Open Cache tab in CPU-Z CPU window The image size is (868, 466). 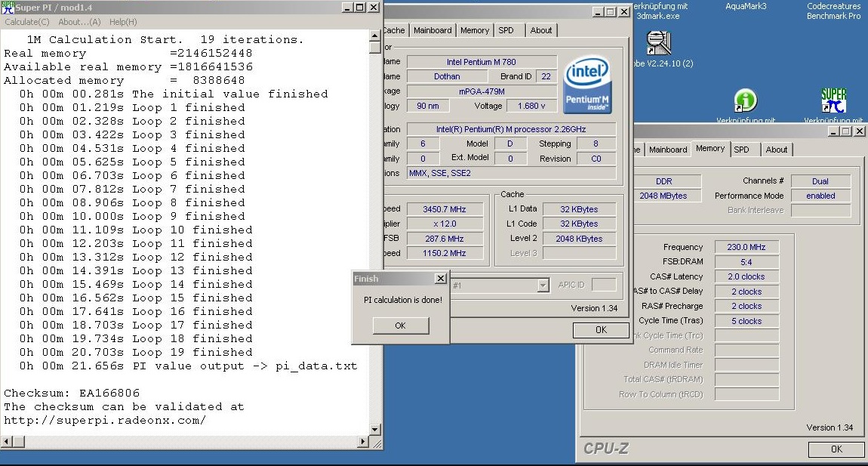(395, 30)
